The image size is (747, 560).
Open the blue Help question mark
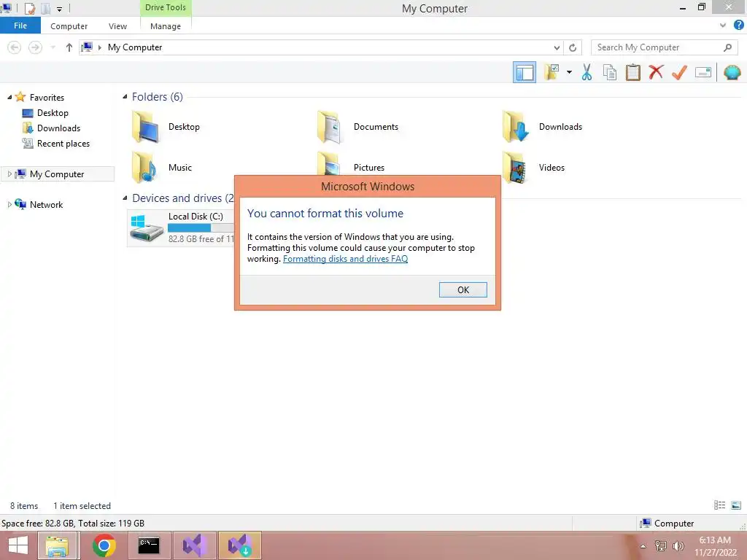point(738,26)
